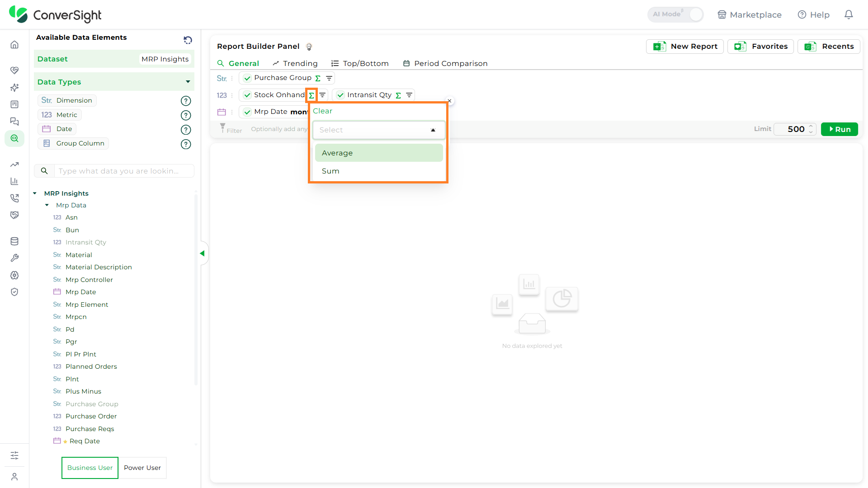The image size is (868, 488).
Task: Open the Favorites reports
Action: (x=760, y=47)
